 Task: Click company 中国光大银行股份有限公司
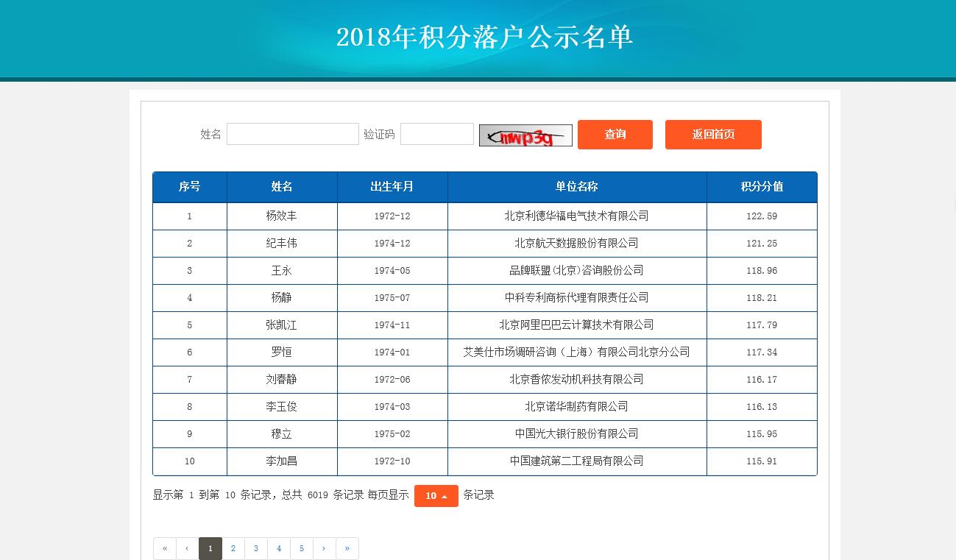pyautogui.click(x=577, y=434)
